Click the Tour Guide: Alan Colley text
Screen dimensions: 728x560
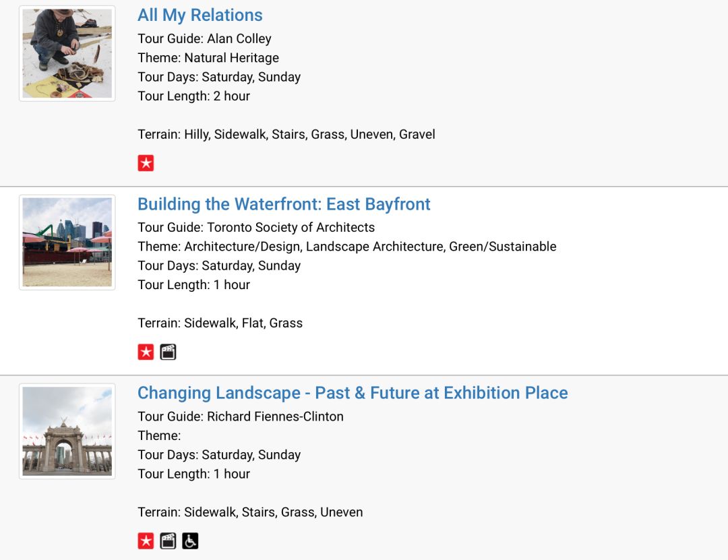(x=204, y=38)
